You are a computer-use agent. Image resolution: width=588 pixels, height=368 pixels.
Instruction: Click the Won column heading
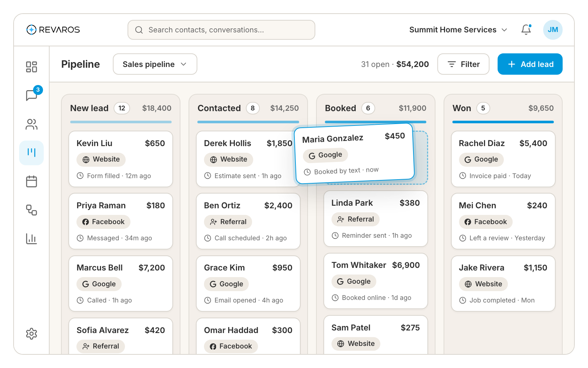tap(462, 108)
